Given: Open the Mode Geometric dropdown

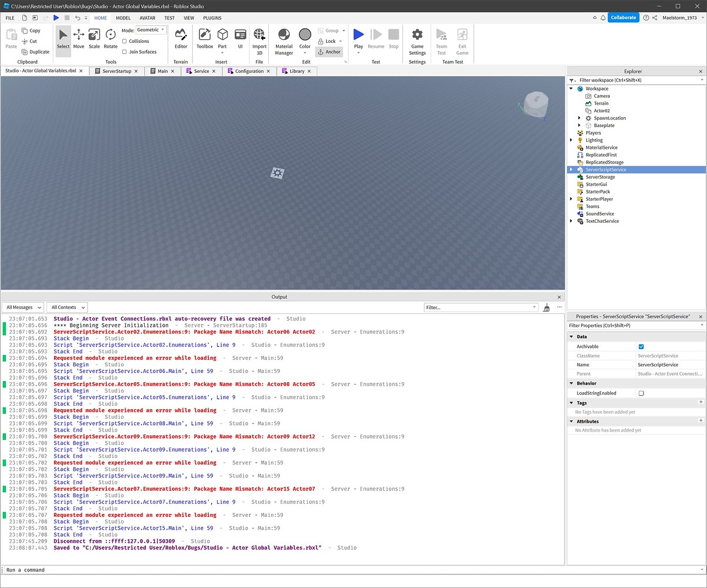Looking at the screenshot, I should click(151, 29).
